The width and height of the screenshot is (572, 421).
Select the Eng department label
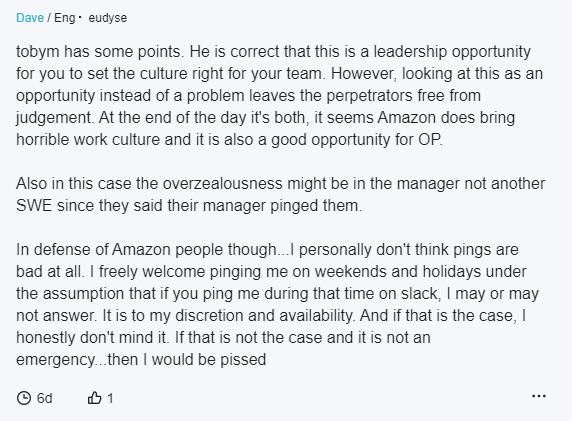(x=65, y=18)
